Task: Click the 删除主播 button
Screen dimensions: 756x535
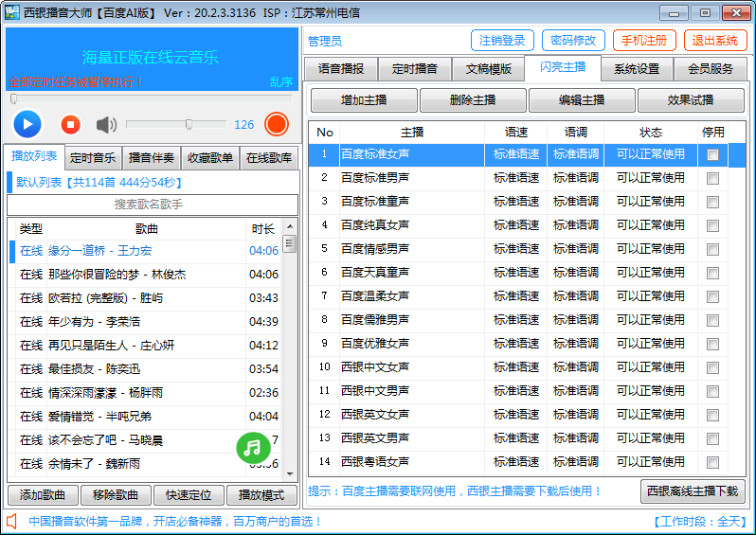Action: (473, 100)
